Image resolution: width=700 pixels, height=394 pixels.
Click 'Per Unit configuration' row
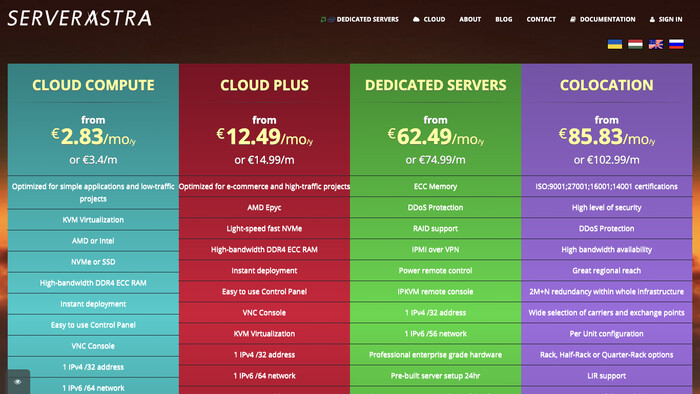pos(607,333)
